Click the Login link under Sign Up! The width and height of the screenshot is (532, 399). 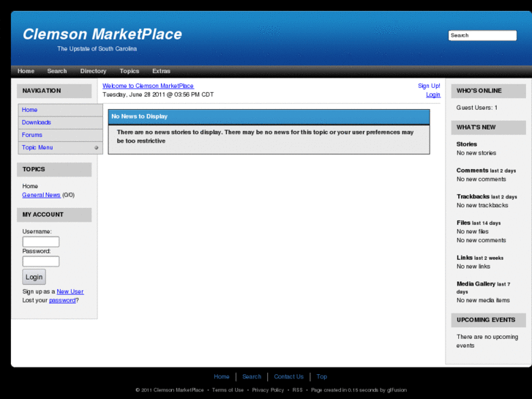pos(433,94)
